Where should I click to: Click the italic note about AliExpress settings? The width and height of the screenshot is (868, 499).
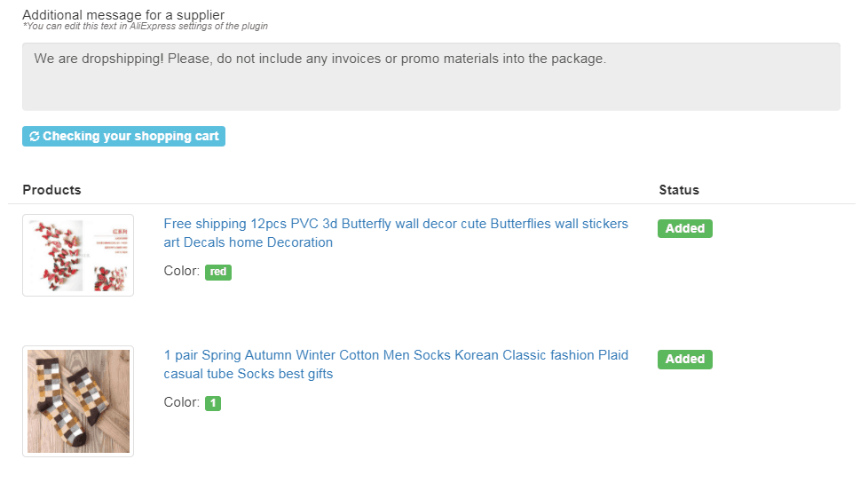[145, 26]
